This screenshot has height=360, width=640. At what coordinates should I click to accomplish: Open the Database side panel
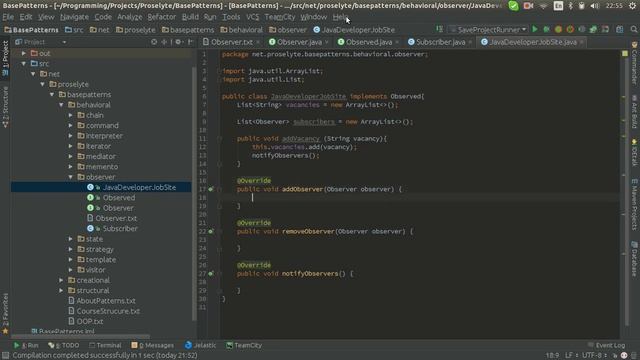(634, 259)
